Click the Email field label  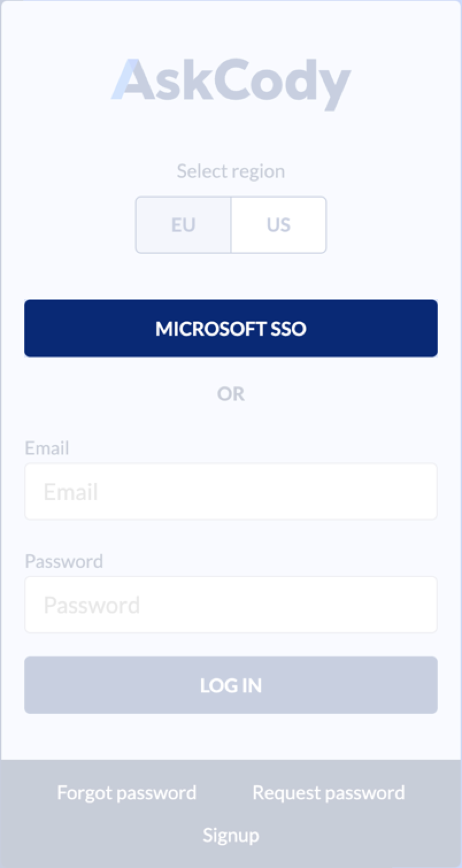47,448
